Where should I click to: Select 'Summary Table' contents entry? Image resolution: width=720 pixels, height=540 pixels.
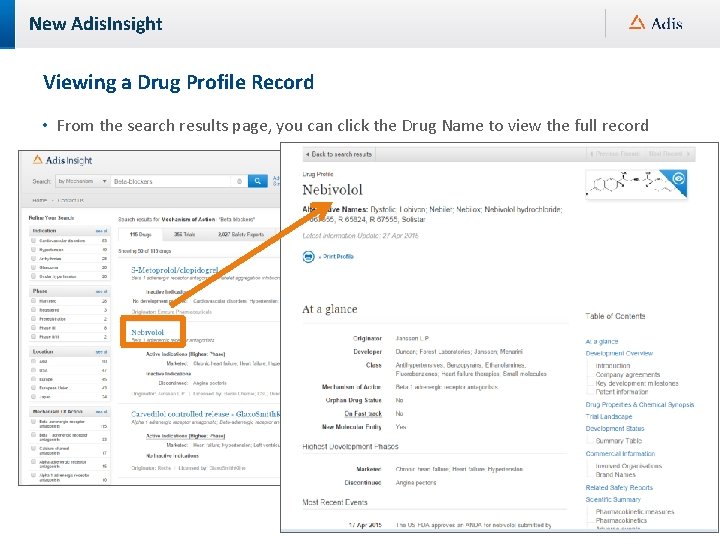[619, 441]
